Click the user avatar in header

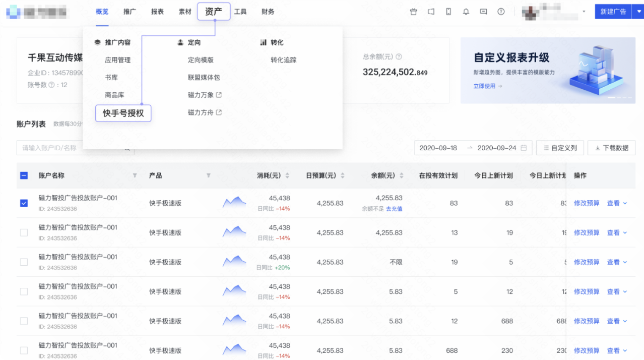pos(530,12)
